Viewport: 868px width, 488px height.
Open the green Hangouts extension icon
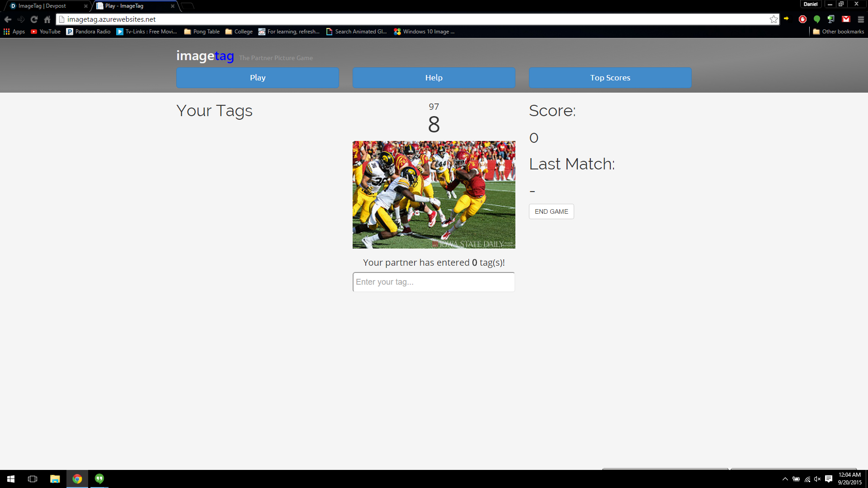click(x=816, y=19)
